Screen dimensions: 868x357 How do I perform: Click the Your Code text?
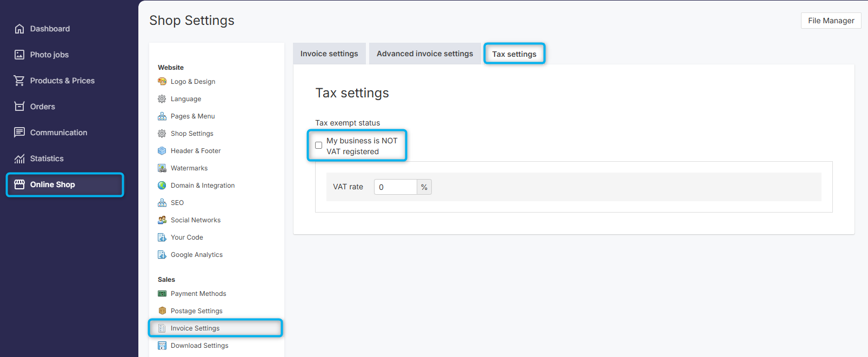tap(187, 237)
